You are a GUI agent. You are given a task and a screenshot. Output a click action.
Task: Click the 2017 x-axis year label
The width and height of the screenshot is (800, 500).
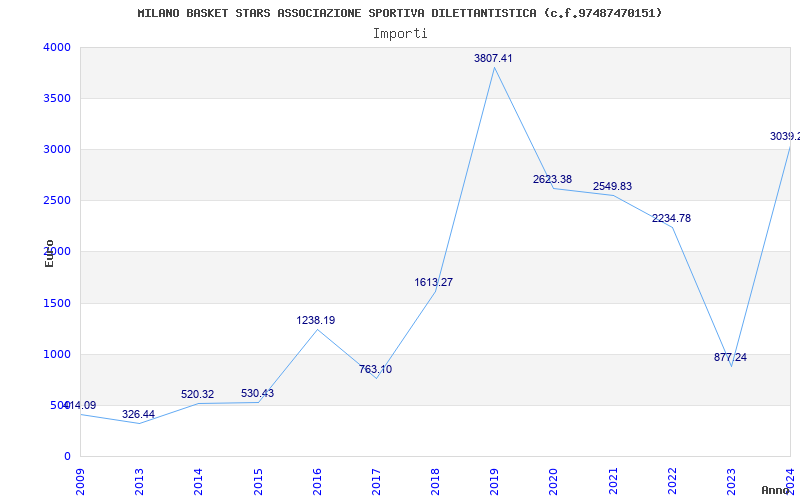pyautogui.click(x=376, y=481)
